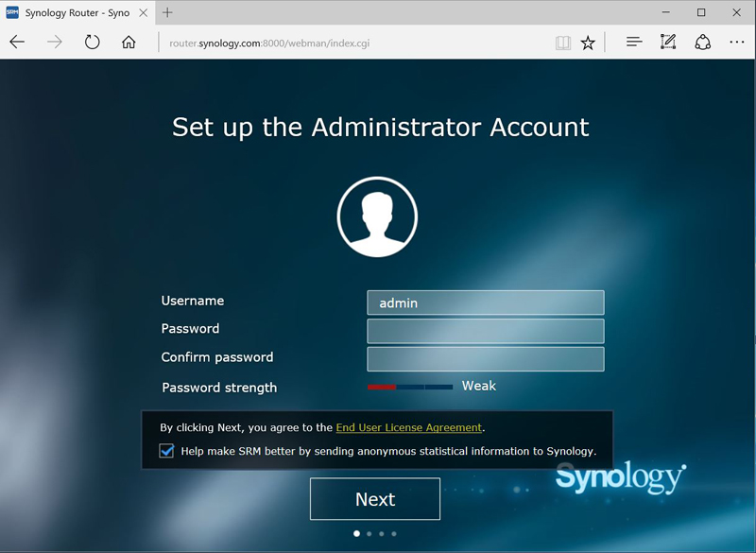Close the Synology Router tab
This screenshot has height=553, width=756.
144,13
